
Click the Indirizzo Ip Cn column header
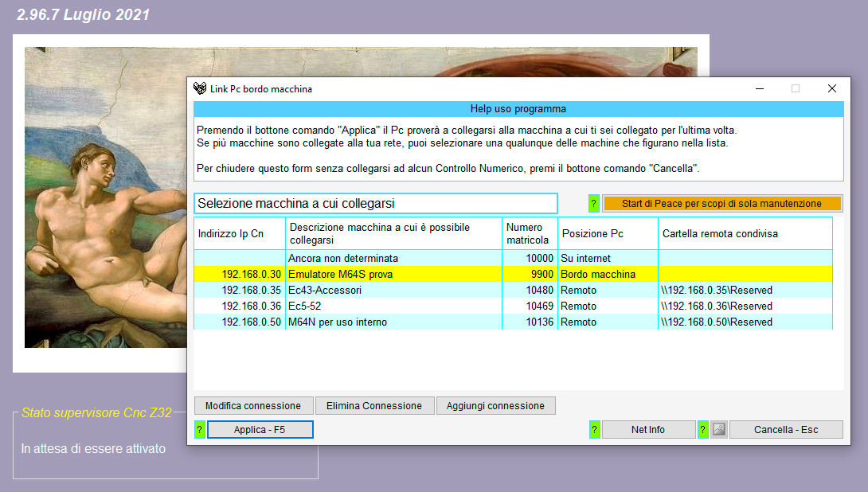[x=240, y=233]
